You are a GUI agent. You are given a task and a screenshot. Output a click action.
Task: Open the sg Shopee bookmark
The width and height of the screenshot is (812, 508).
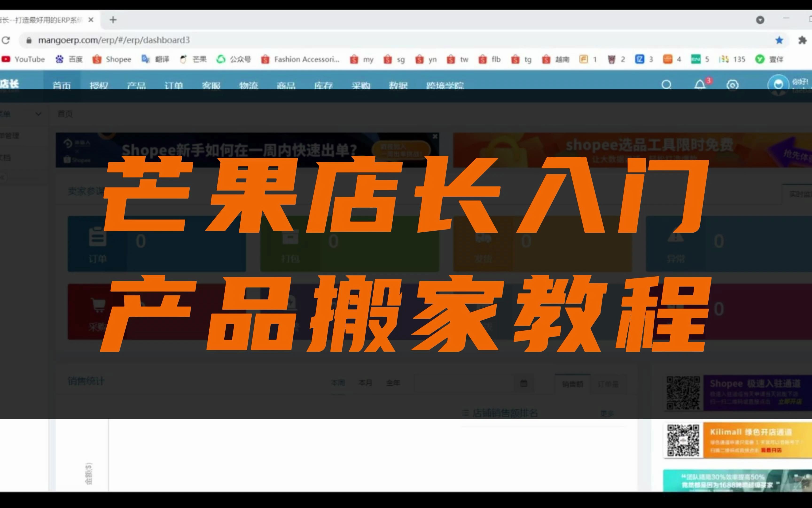(x=394, y=60)
